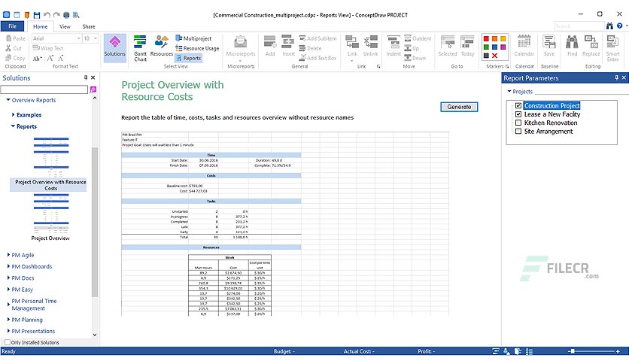Select the Multiproject view
This screenshot has height=364, width=629.
[193, 38]
